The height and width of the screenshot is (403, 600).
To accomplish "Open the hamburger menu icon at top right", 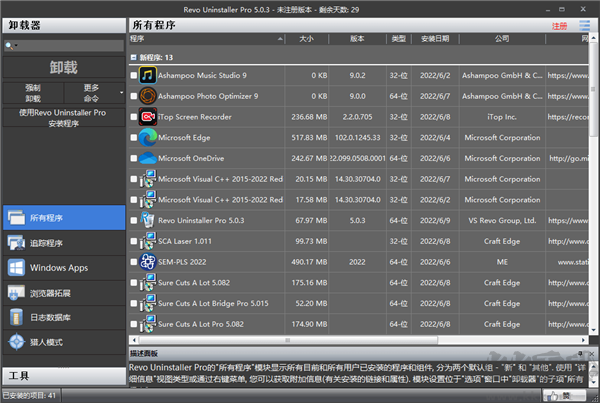I will 584,25.
